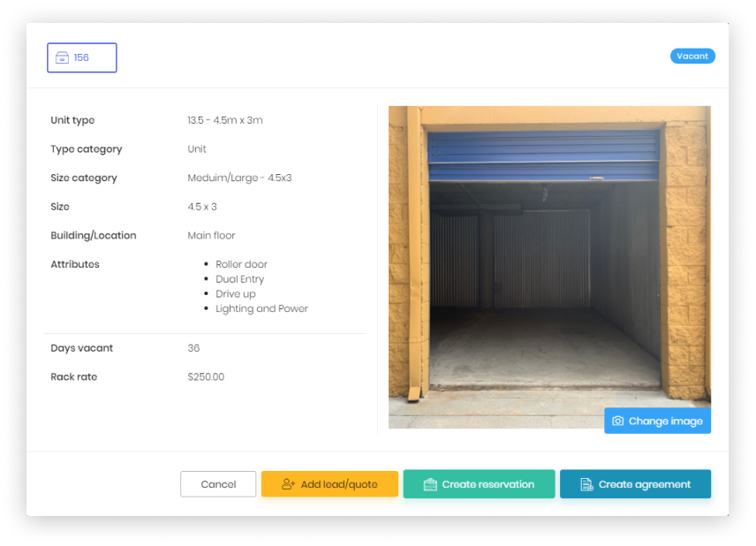Click the Roller door attribute
The image size is (756, 546).
[x=241, y=264]
